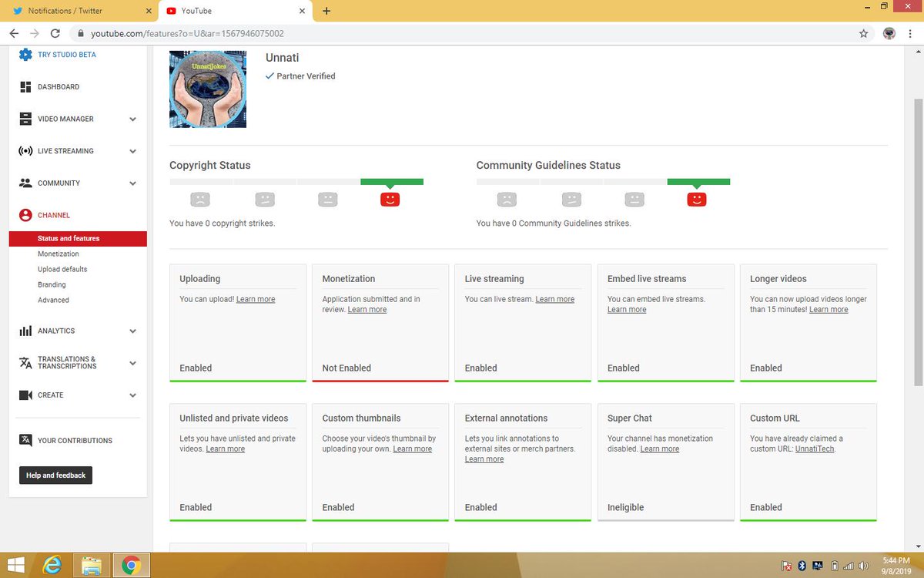The height and width of the screenshot is (578, 924).
Task: Open Advanced in the Channel menu
Action: click(53, 300)
